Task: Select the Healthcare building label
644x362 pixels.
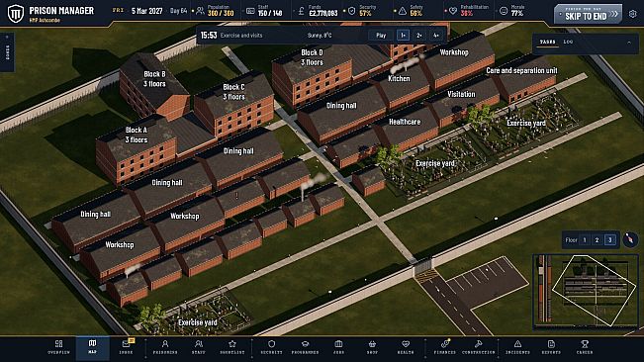Action: 405,122
